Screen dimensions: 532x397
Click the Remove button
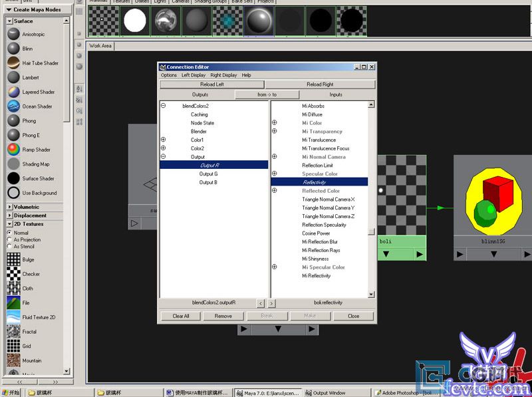pos(223,316)
